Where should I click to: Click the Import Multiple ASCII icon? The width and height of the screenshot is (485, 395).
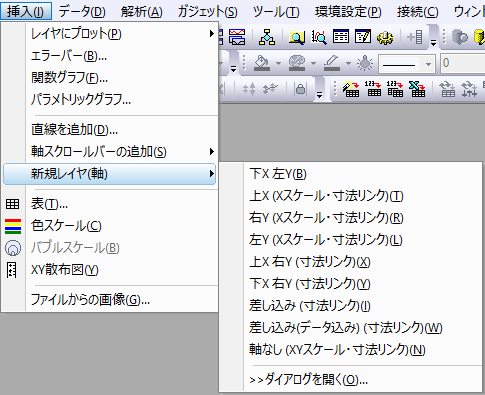point(395,89)
